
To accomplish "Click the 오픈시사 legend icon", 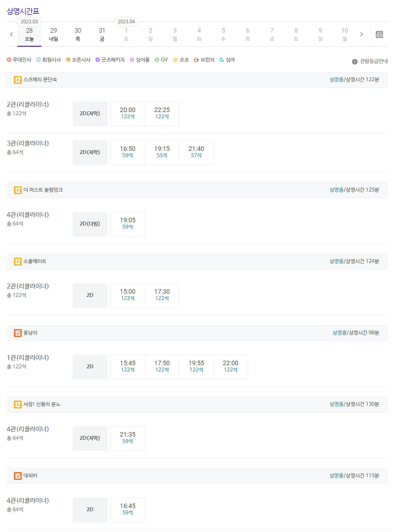I will point(68,60).
